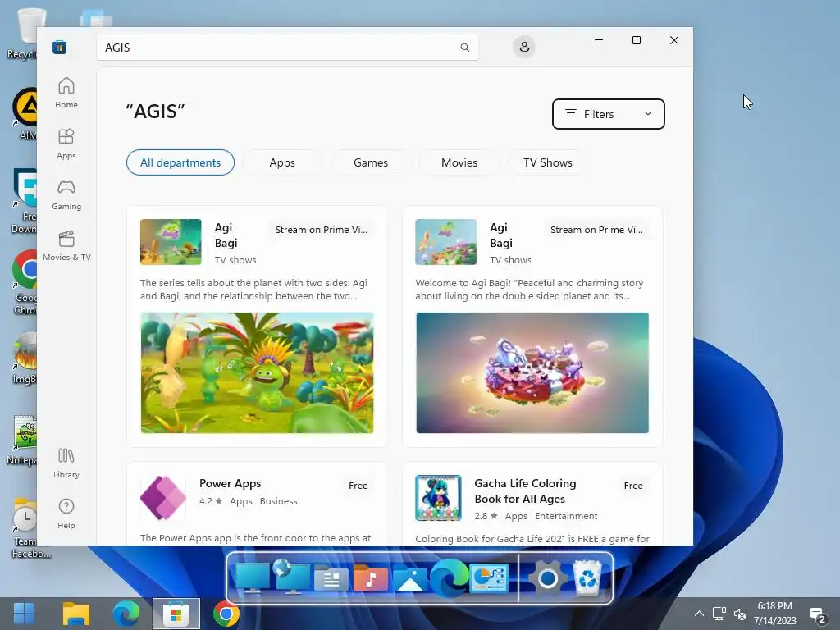Screen dimensions: 840x630
Task: Open Gacha Life Coloring Book title
Action: tap(525, 491)
